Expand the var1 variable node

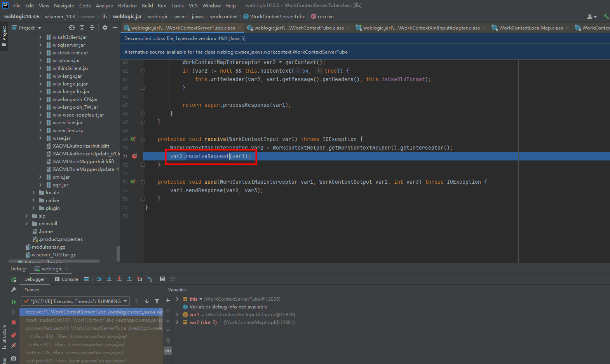click(177, 314)
